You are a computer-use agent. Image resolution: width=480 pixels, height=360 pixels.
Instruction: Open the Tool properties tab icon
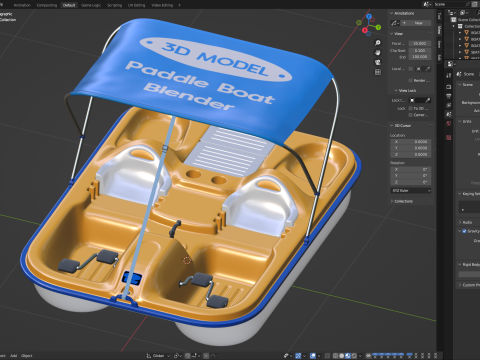click(449, 75)
